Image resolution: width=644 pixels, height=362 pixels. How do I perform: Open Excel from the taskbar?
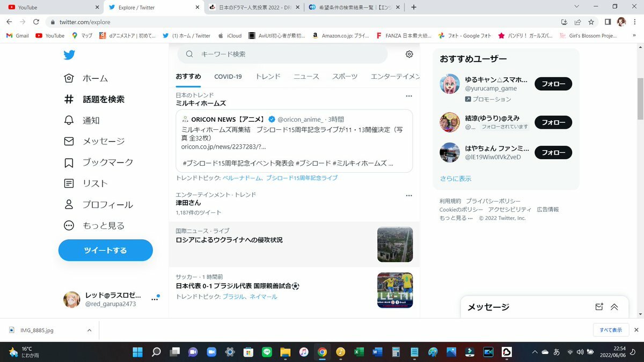[x=358, y=352]
